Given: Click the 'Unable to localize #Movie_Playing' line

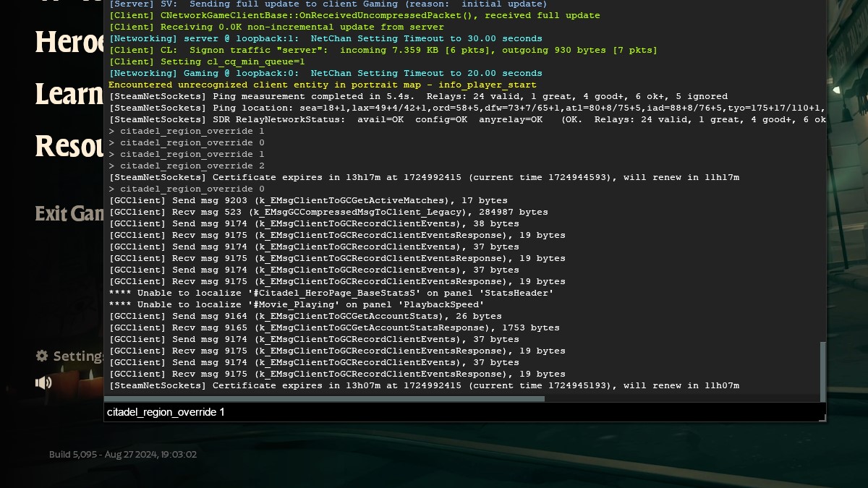Looking at the screenshot, I should [296, 304].
